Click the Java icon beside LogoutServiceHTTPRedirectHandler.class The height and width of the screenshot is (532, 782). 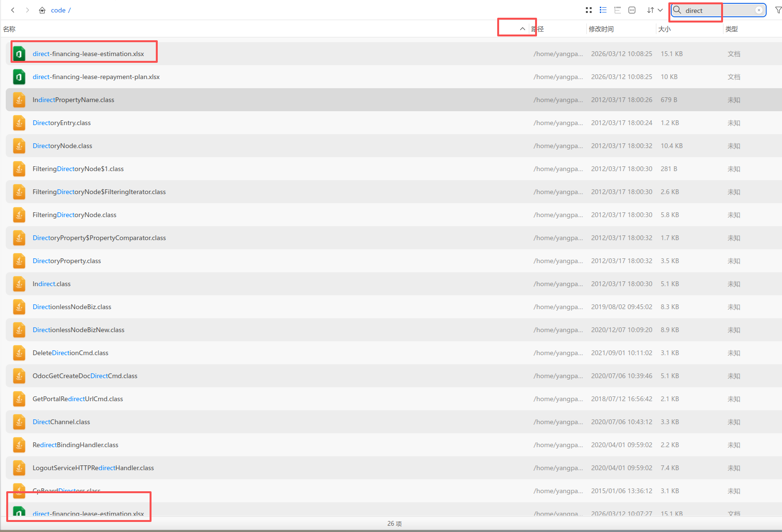click(19, 468)
